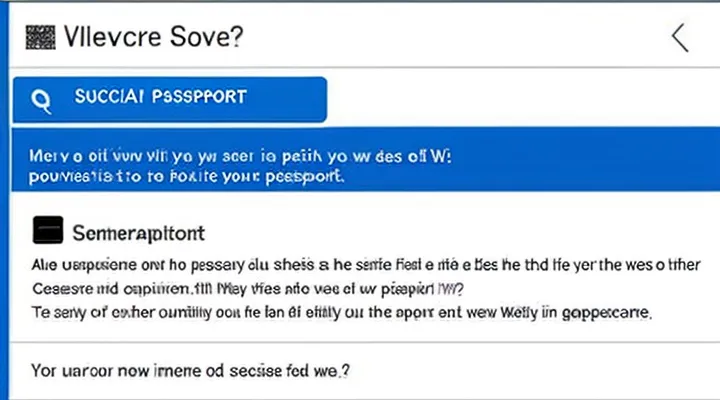Image resolution: width=720 pixels, height=400 pixels.
Task: Click the back chevron in the header
Action: click(x=680, y=38)
